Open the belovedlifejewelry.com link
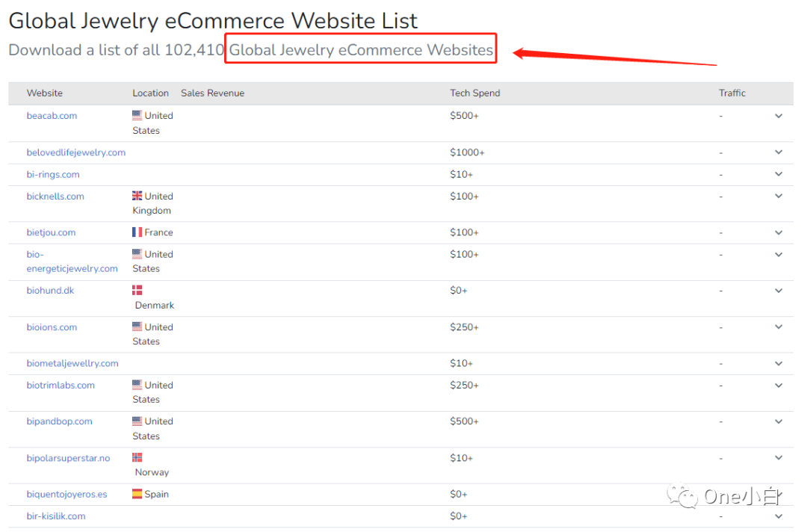 click(76, 152)
